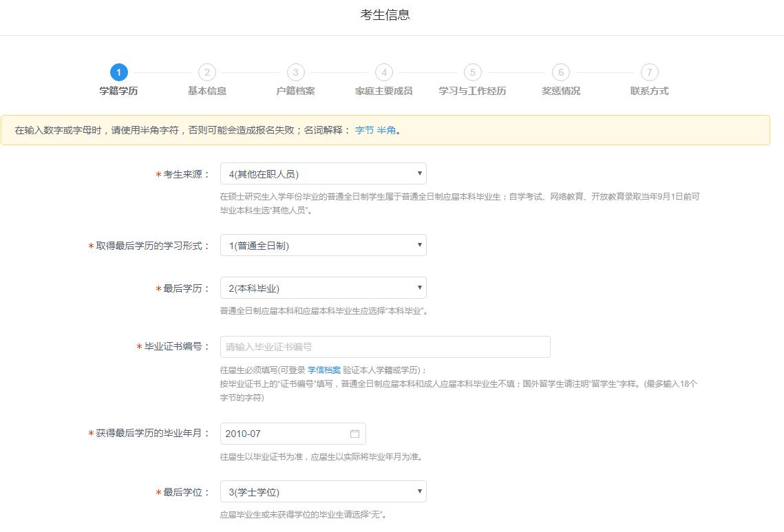Image resolution: width=784 pixels, height=532 pixels.
Task: Click the 2010-07 graduation date field
Action: coord(293,434)
